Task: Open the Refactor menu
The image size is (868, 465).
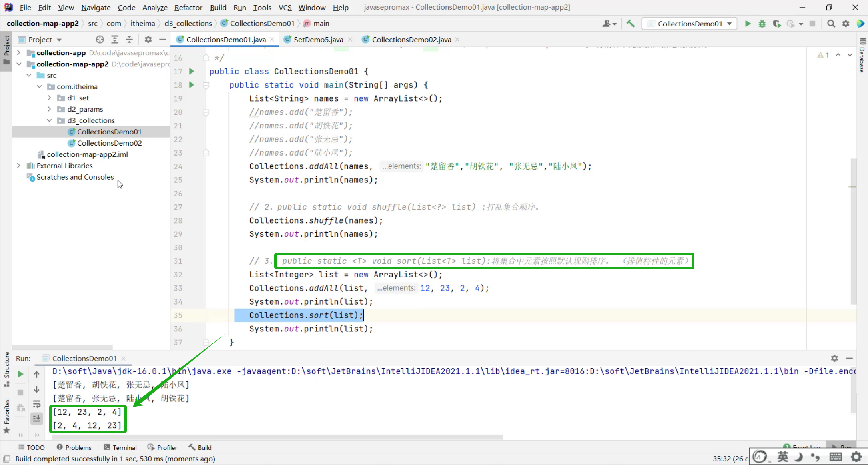Action: [x=188, y=7]
